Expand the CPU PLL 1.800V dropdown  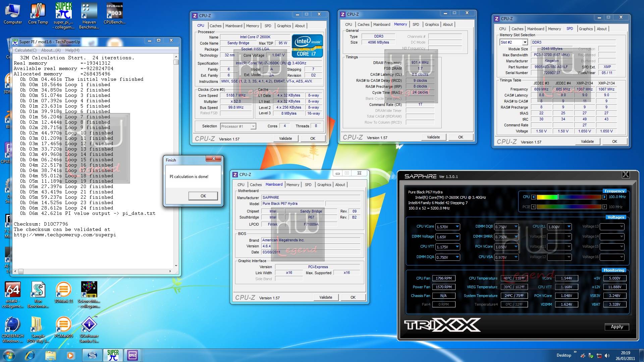click(569, 227)
